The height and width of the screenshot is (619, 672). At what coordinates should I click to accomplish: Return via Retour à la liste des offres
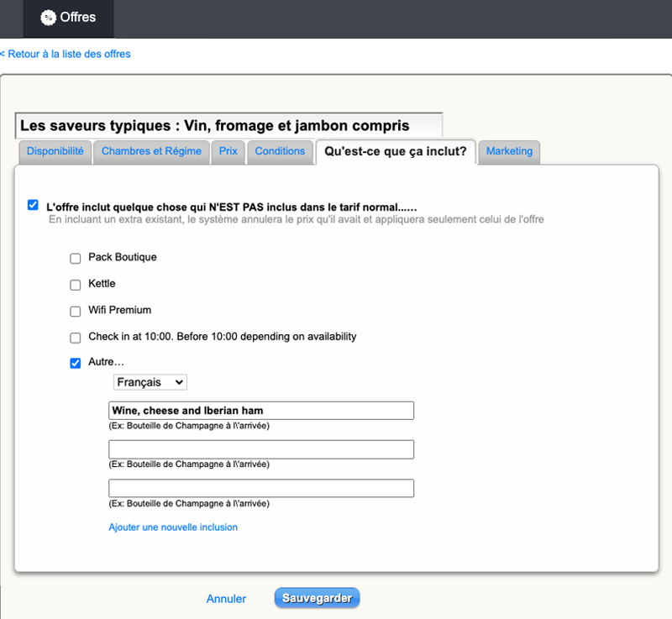pyautogui.click(x=66, y=54)
